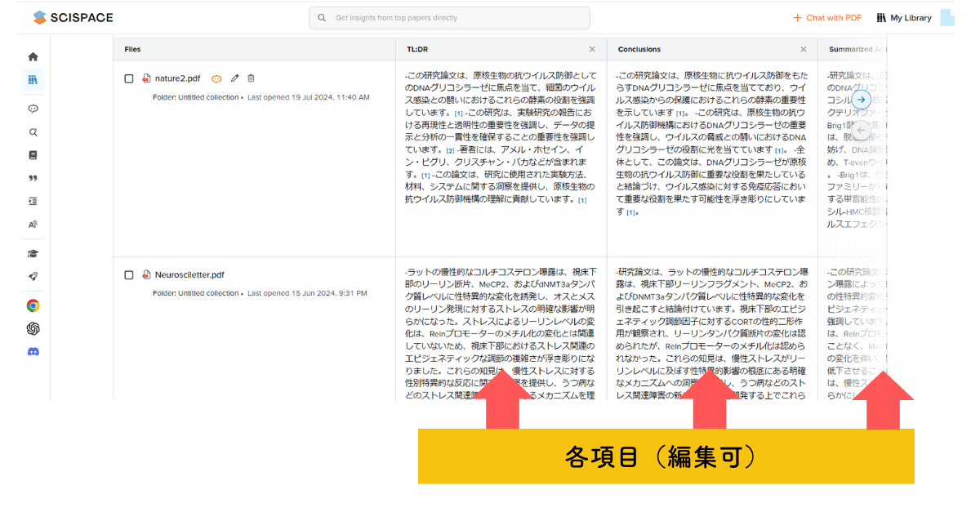Click chat icon next to nature2.pdf
The width and height of the screenshot is (980, 512).
216,78
